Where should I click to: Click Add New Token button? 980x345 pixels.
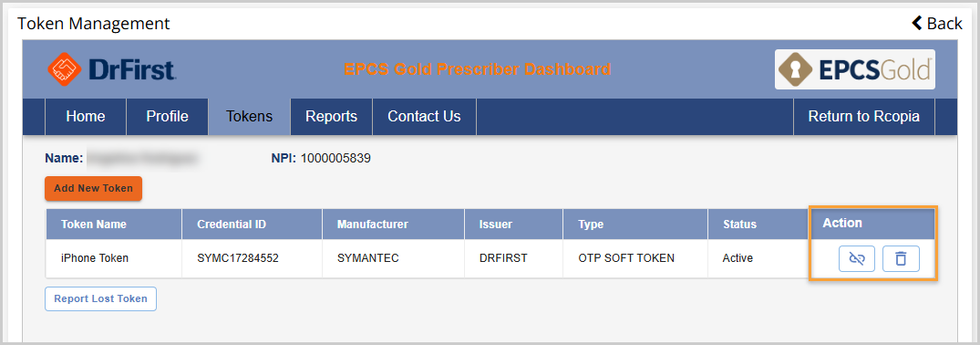93,188
